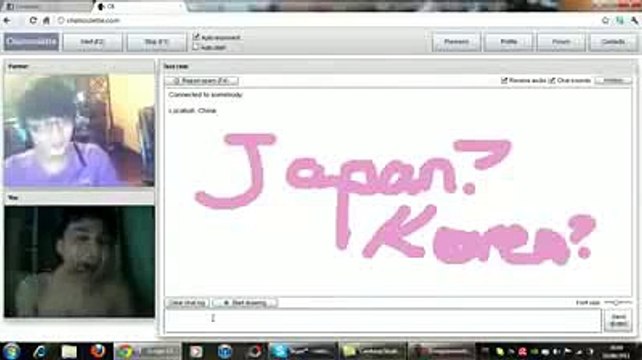Viewport: 642px width, 360px height.
Task: Enable the Auto-start checkbox
Action: [x=196, y=47]
